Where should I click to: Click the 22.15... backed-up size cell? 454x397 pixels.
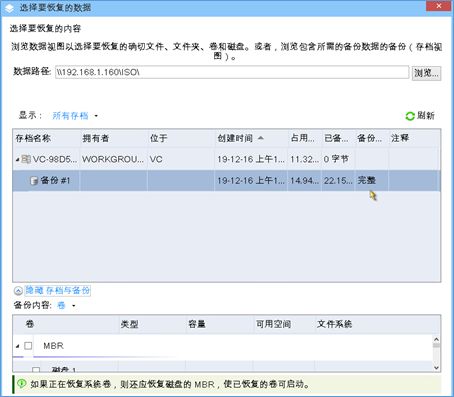click(338, 180)
